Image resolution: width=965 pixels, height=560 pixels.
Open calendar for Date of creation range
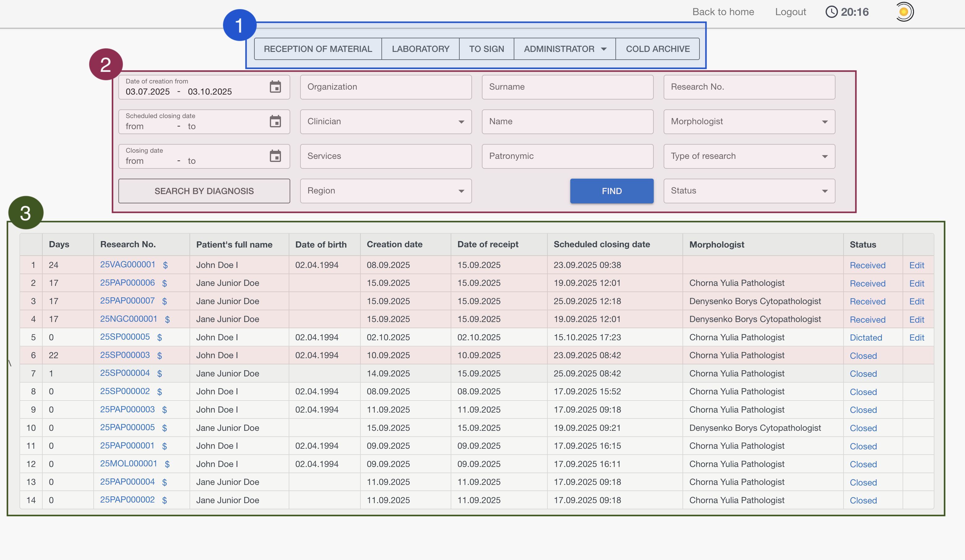[x=275, y=87]
